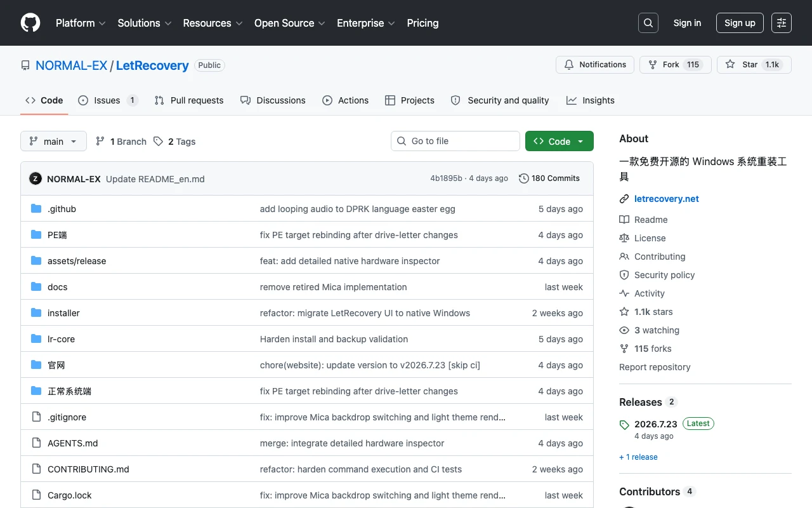Open the green Code dropdown button
812x508 pixels.
[x=559, y=141]
